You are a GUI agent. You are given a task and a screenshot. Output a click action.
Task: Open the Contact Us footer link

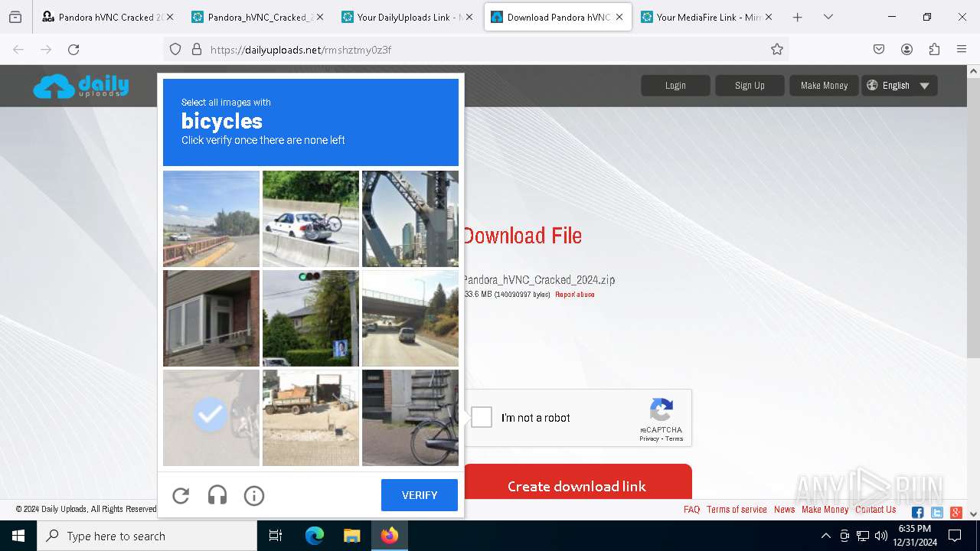click(x=876, y=510)
